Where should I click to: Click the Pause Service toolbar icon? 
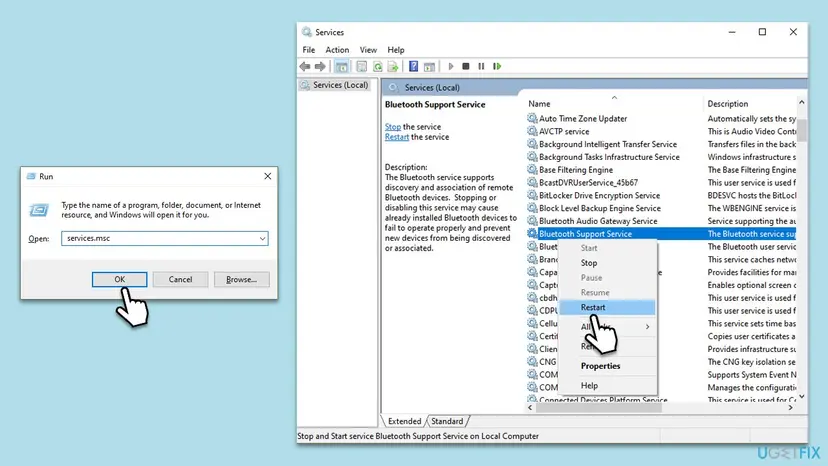(481, 67)
